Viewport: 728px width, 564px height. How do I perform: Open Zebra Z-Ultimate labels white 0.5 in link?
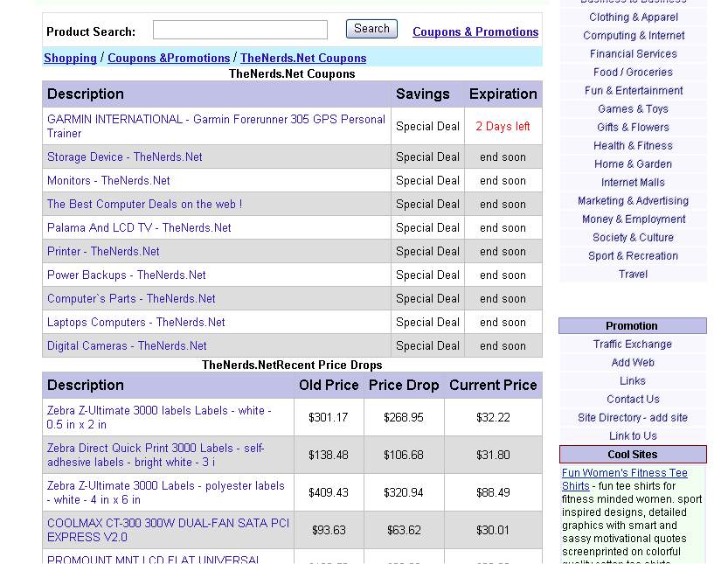pos(159,418)
